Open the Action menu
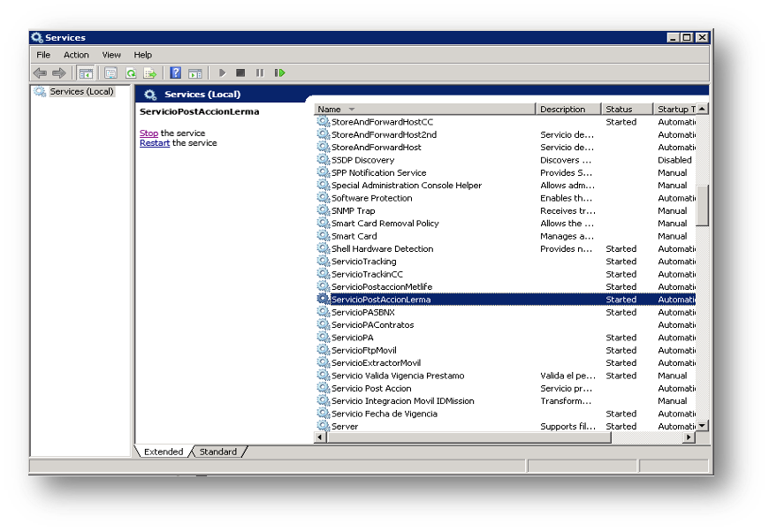The height and width of the screenshot is (532, 769). click(x=76, y=55)
